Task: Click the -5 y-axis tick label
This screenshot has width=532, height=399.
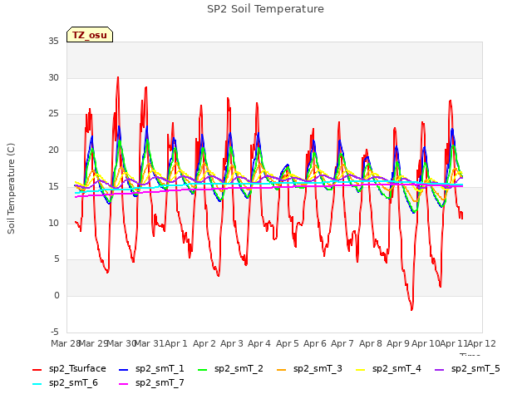Action: pyautogui.click(x=55, y=332)
